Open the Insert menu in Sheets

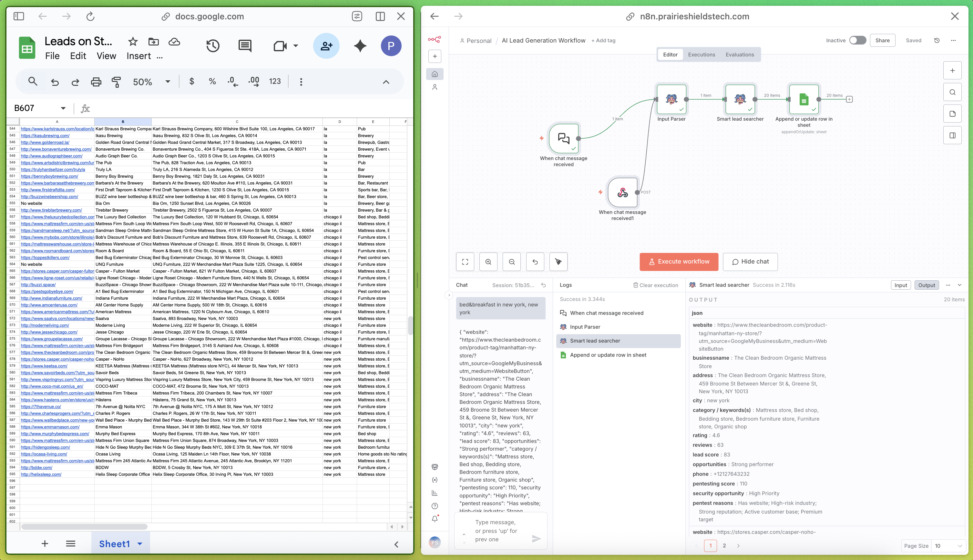[x=138, y=56]
